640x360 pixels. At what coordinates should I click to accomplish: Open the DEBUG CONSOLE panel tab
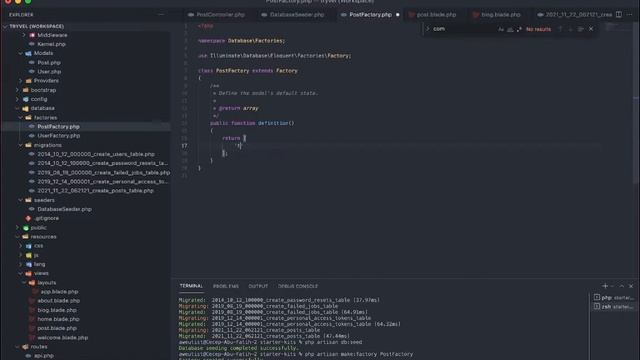pos(298,286)
